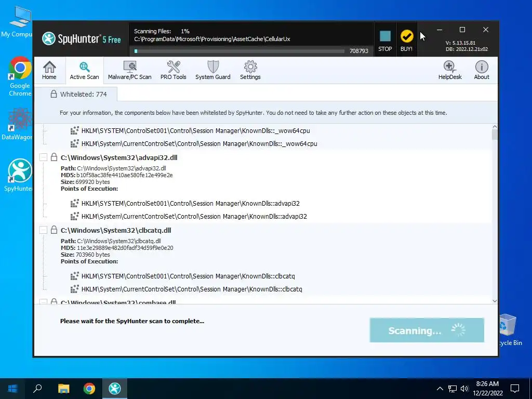Open the Settings gear

pyautogui.click(x=250, y=70)
